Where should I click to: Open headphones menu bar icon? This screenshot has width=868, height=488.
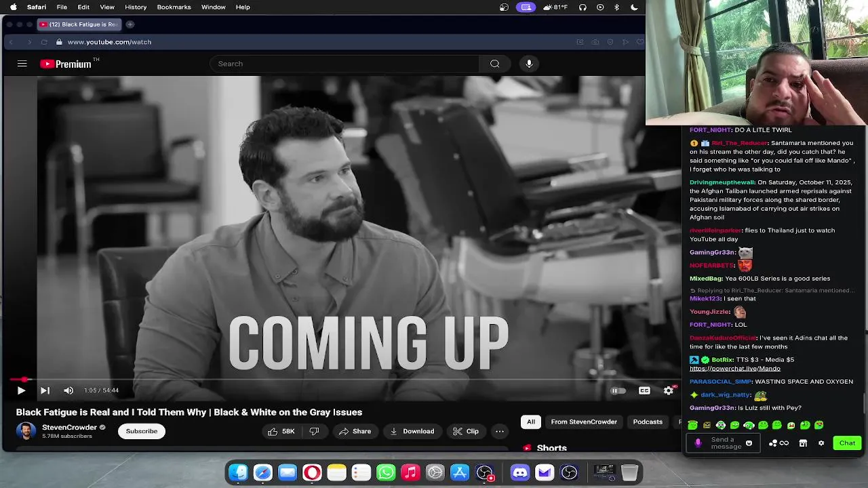pyautogui.click(x=583, y=7)
